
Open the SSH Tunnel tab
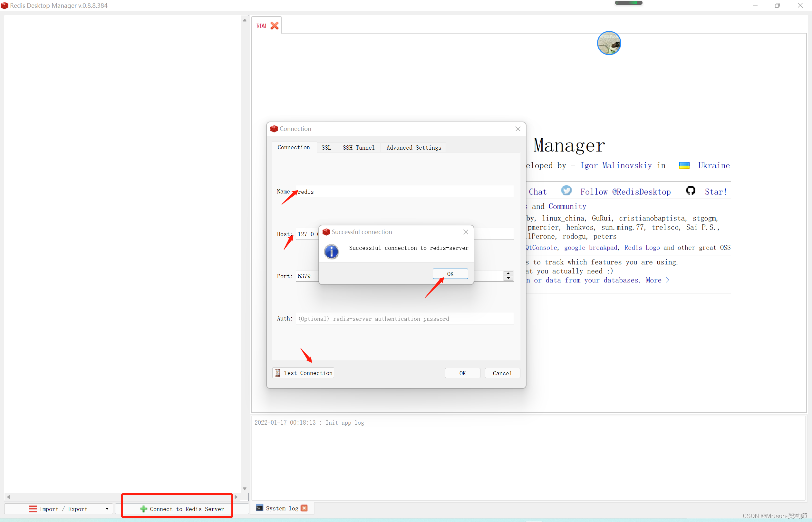[x=359, y=147]
